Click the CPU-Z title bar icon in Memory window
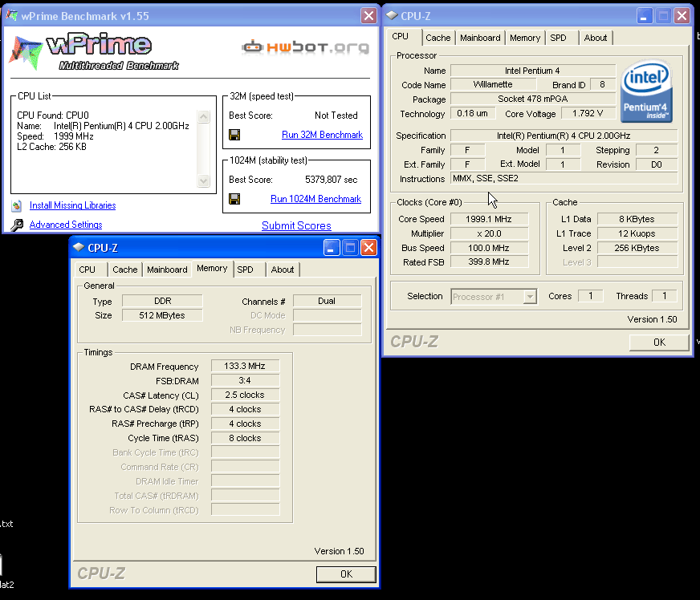Viewport: 700px width, 600px height. [x=79, y=247]
